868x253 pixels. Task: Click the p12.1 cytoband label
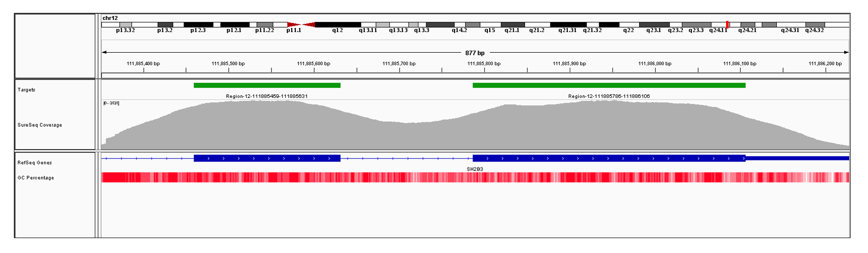pos(234,30)
